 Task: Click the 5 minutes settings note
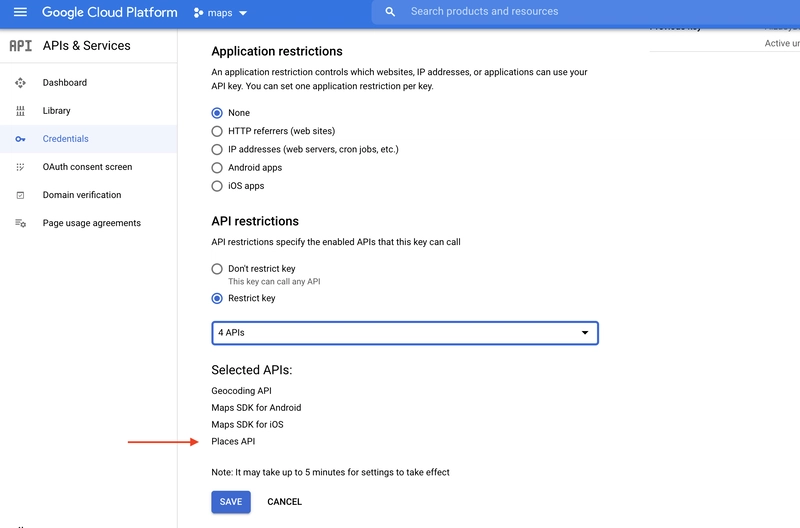pyautogui.click(x=331, y=472)
